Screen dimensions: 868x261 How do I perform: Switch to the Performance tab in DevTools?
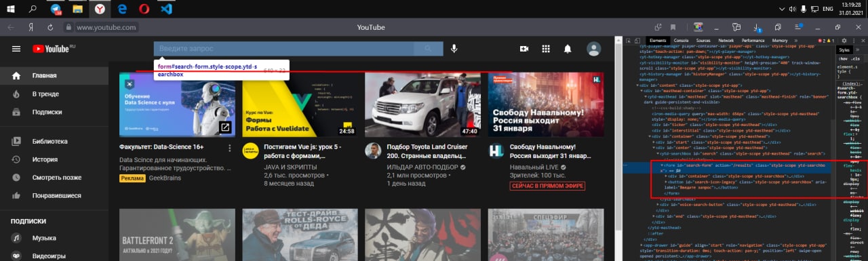753,41
